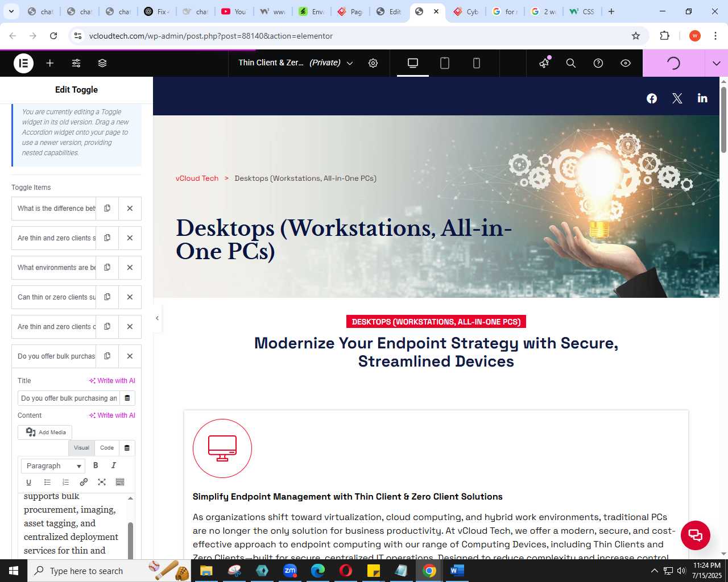The width and height of the screenshot is (728, 582).
Task: Duplicate 'Are thin and zero clients c' item
Action: pyautogui.click(x=107, y=327)
